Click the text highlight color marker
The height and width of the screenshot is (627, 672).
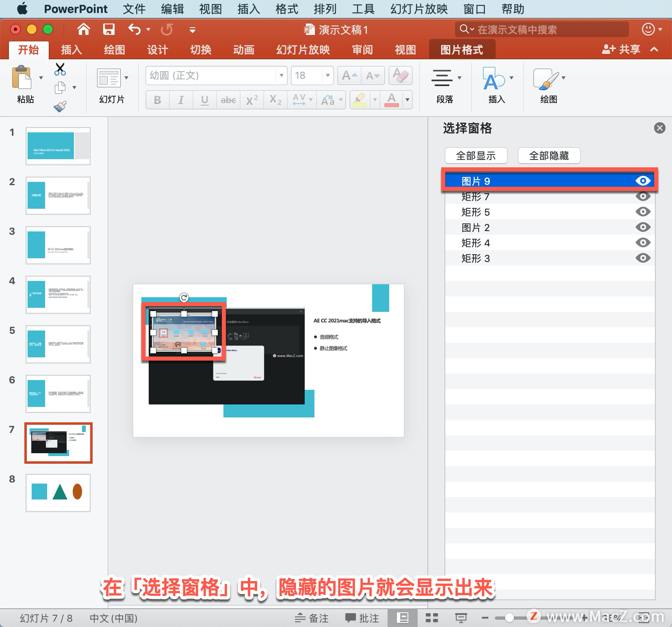pyautogui.click(x=359, y=100)
